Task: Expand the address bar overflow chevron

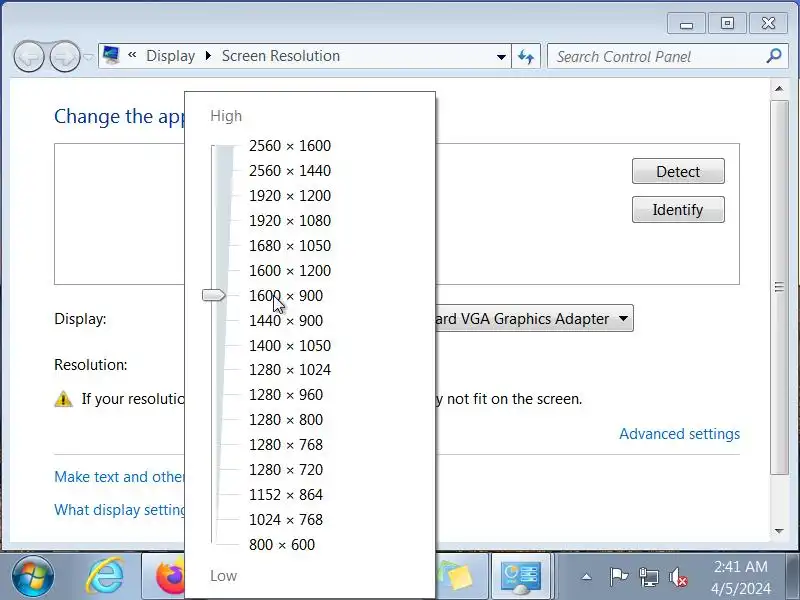Action: point(132,55)
